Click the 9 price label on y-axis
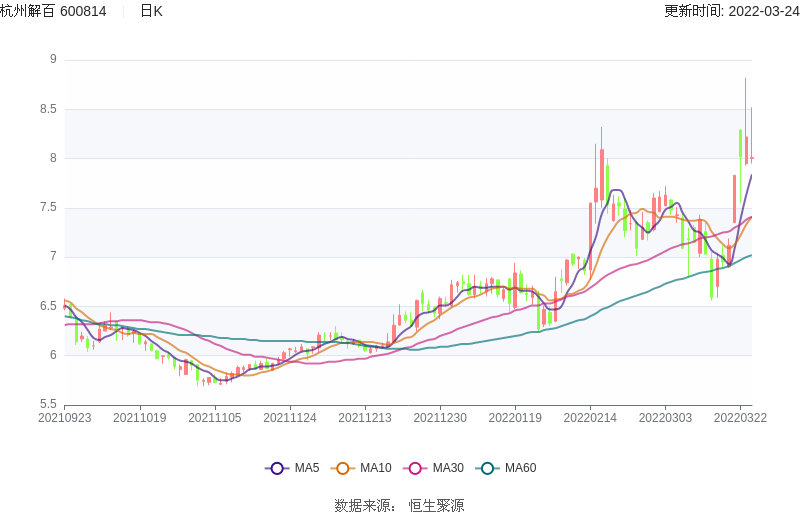The width and height of the screenshot is (800, 517). pos(53,60)
